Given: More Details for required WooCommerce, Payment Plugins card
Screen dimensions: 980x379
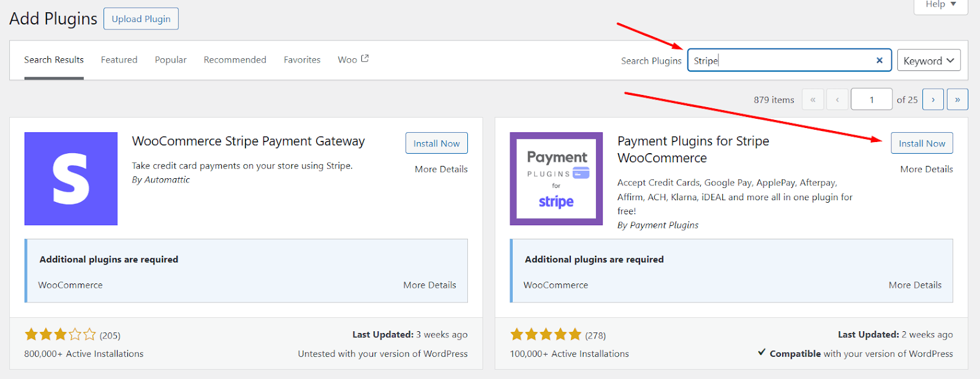Looking at the screenshot, I should 915,285.
